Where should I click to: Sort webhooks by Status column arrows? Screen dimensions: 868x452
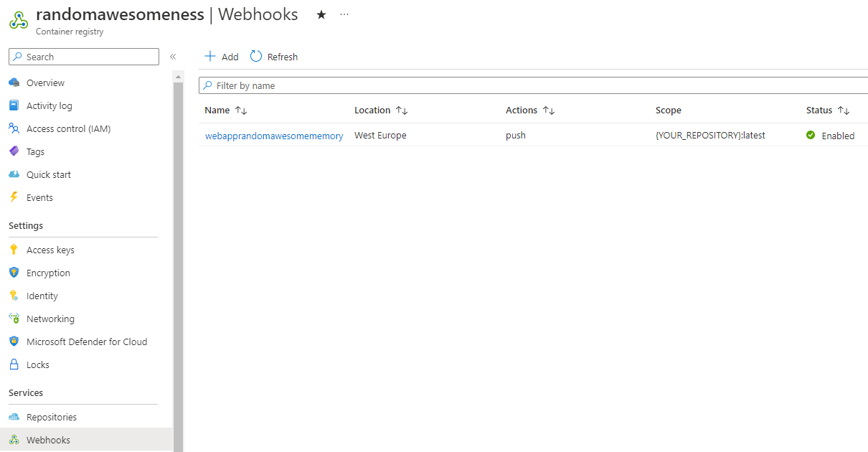pyautogui.click(x=844, y=110)
